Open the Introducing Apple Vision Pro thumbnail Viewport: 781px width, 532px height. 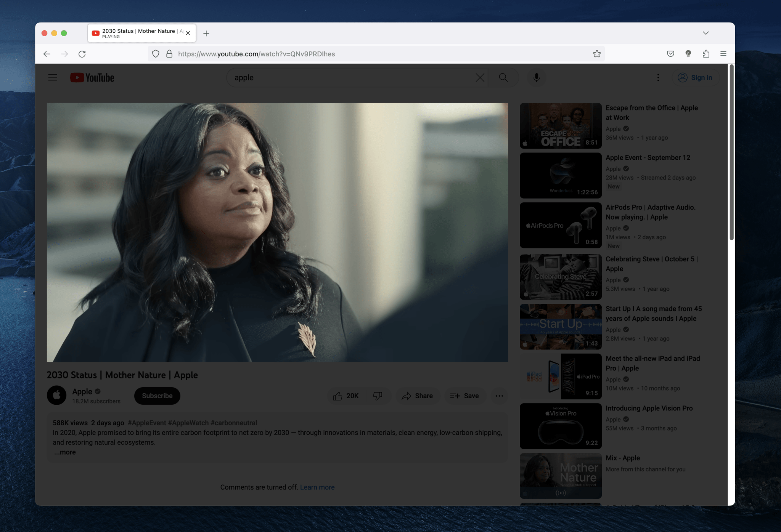click(560, 426)
